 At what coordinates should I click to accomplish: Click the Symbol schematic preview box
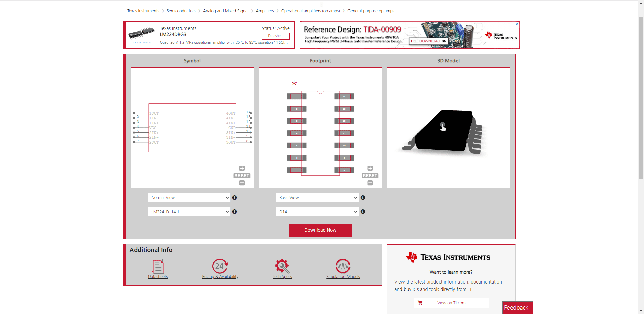tap(192, 128)
